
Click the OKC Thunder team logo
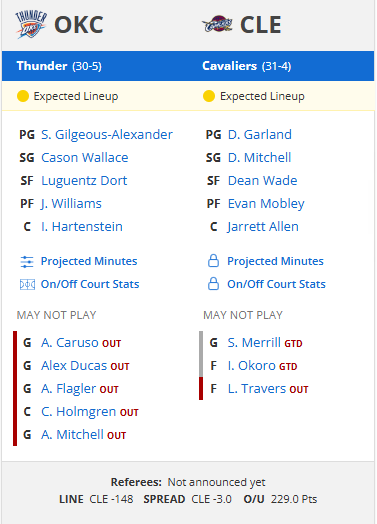tap(31, 24)
